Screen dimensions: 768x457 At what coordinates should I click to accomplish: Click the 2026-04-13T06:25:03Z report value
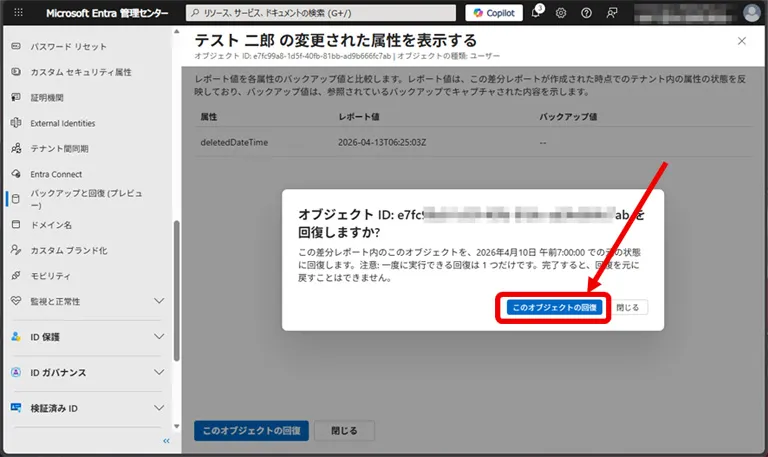(x=382, y=143)
